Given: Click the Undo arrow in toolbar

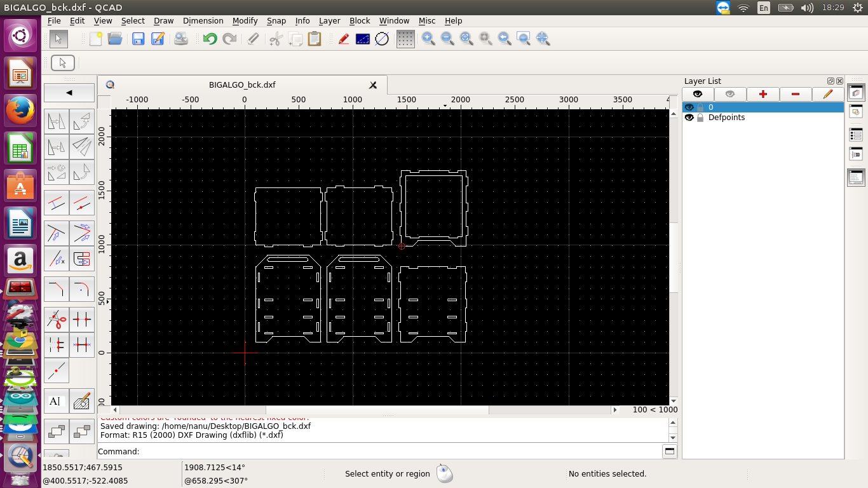Looking at the screenshot, I should pyautogui.click(x=210, y=39).
